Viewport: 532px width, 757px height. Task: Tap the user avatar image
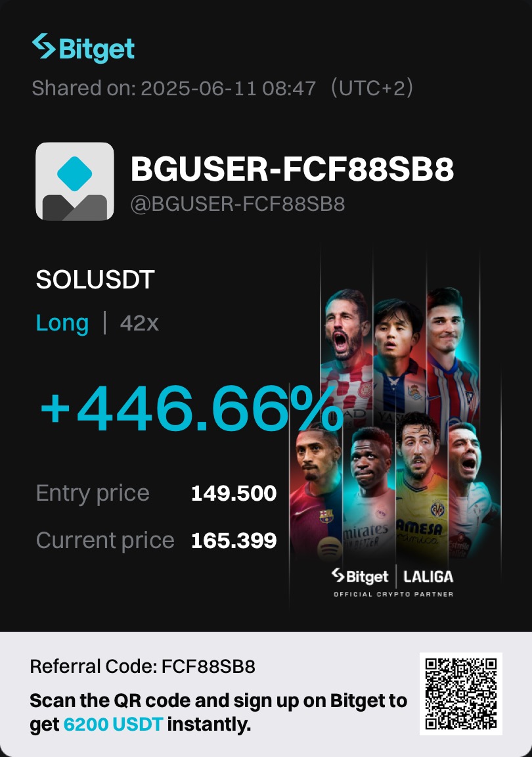(75, 181)
